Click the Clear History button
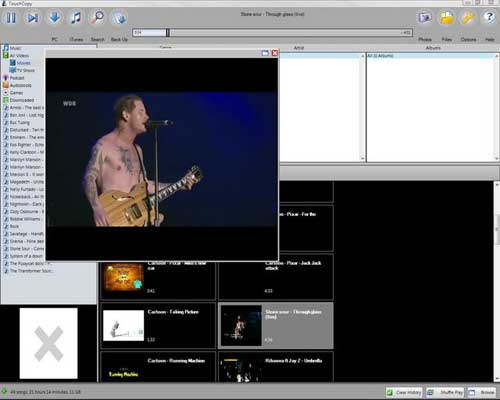The image size is (500, 400). coord(404,392)
